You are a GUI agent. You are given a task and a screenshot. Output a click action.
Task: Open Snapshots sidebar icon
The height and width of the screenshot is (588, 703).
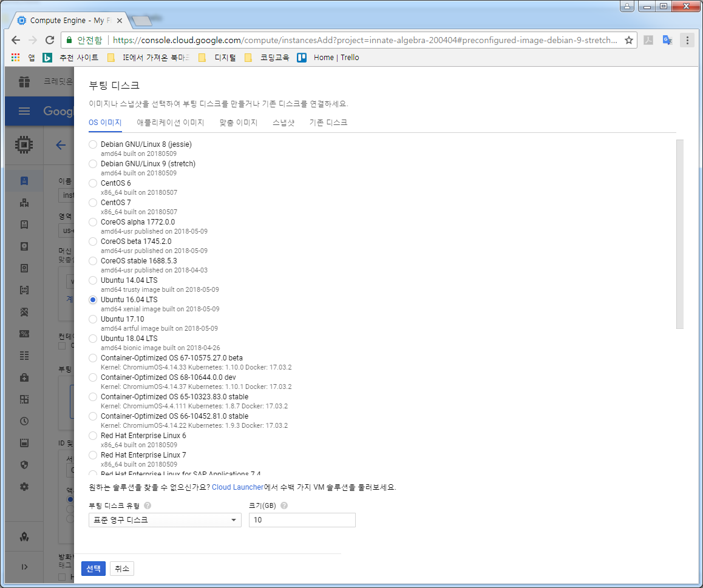tap(24, 268)
